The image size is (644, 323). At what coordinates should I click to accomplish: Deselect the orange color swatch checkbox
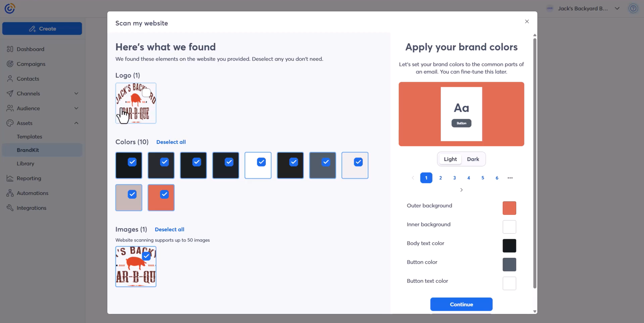pos(164,194)
